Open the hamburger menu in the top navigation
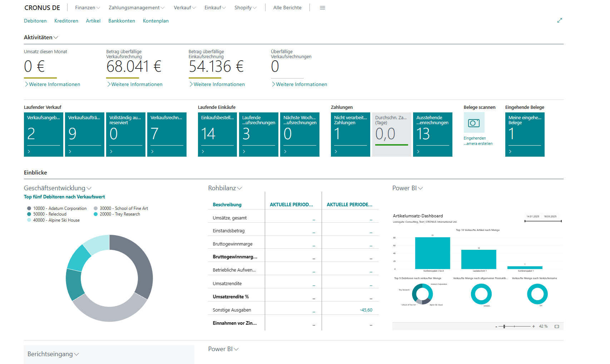This screenshot has height=364, width=610. coord(322,7)
